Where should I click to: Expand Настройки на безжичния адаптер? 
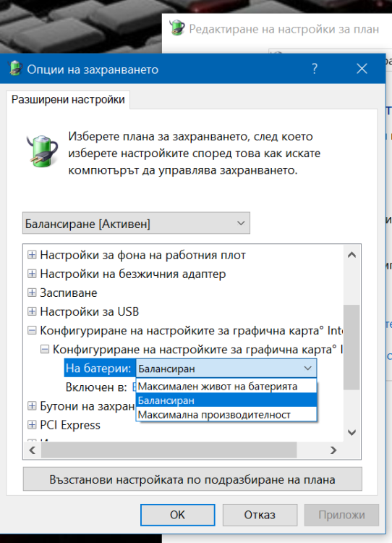point(32,274)
